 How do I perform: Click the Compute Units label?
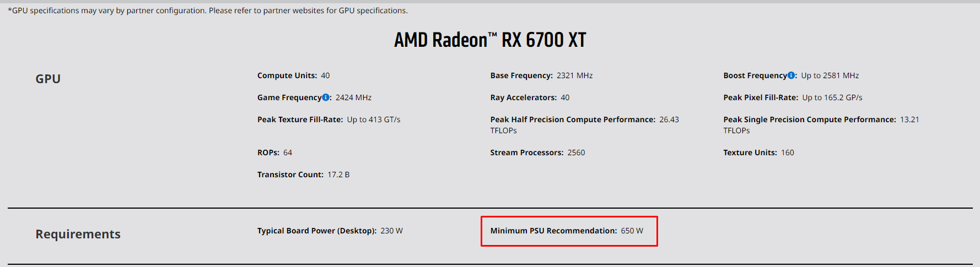(287, 75)
